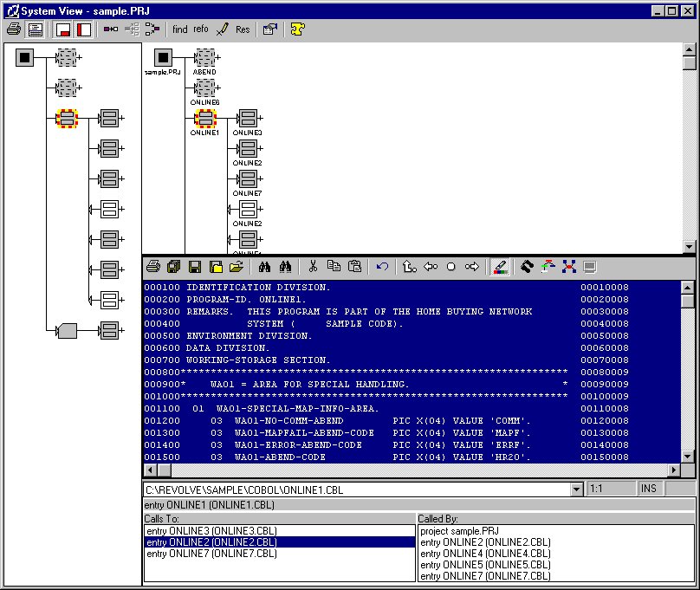Click the open folder icon in editor
Viewport: 700px width, 590px height.
pyautogui.click(x=237, y=267)
